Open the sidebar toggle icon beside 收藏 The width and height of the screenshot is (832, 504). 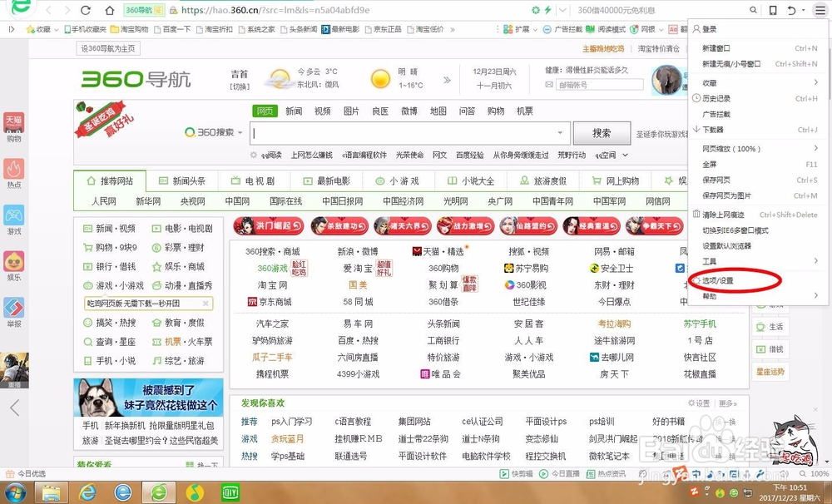tap(12, 29)
